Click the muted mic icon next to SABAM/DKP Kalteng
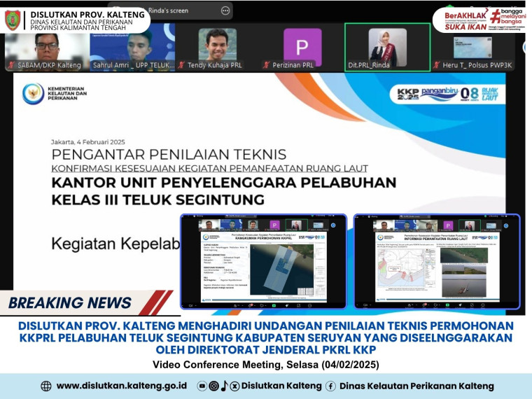Viewport: 532px width, 399px height. pyautogui.click(x=11, y=65)
